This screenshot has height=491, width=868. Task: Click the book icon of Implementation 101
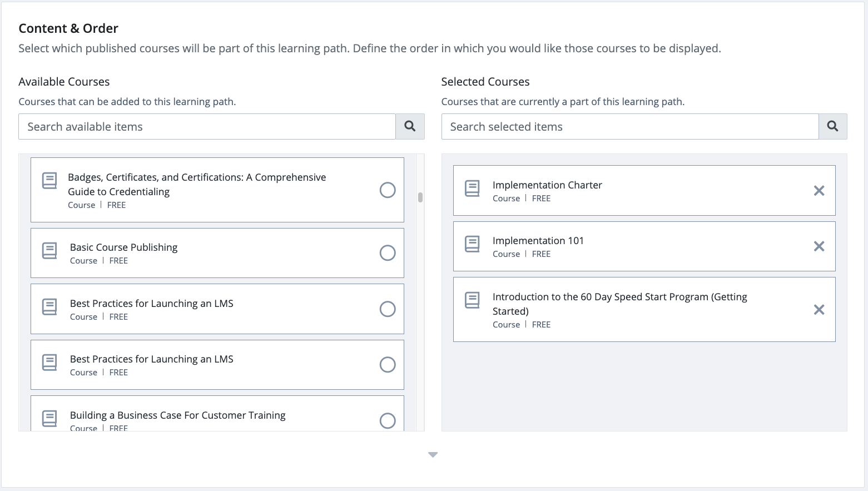[472, 244]
